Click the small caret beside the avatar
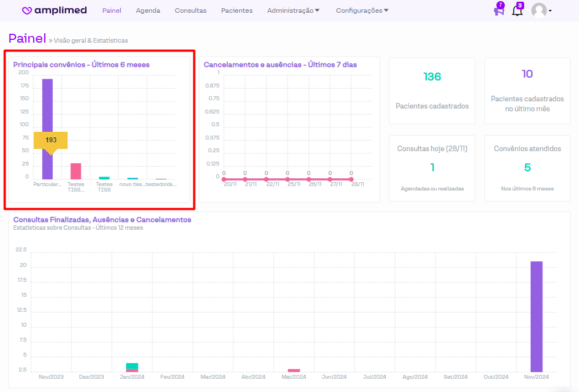579x392 pixels. 550,11
